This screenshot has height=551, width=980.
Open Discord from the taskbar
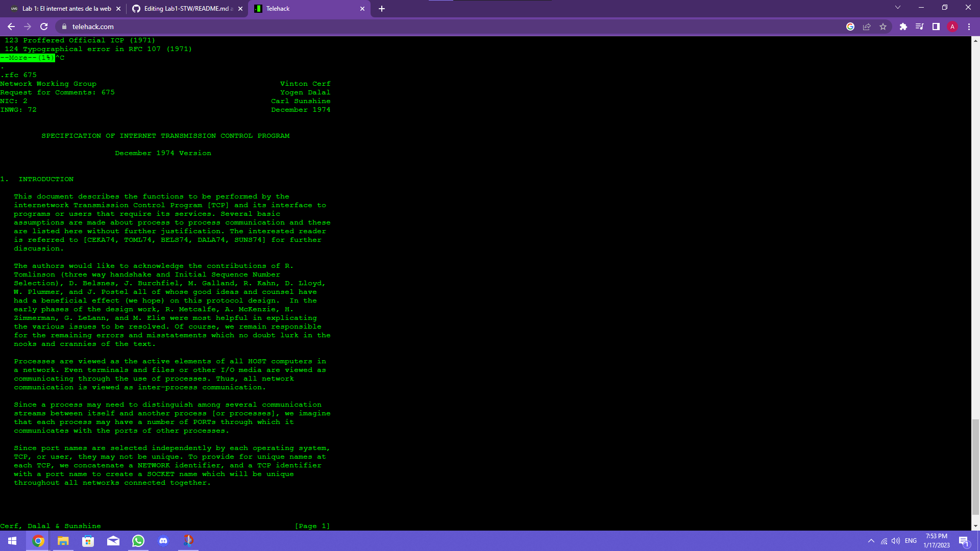[x=163, y=541]
